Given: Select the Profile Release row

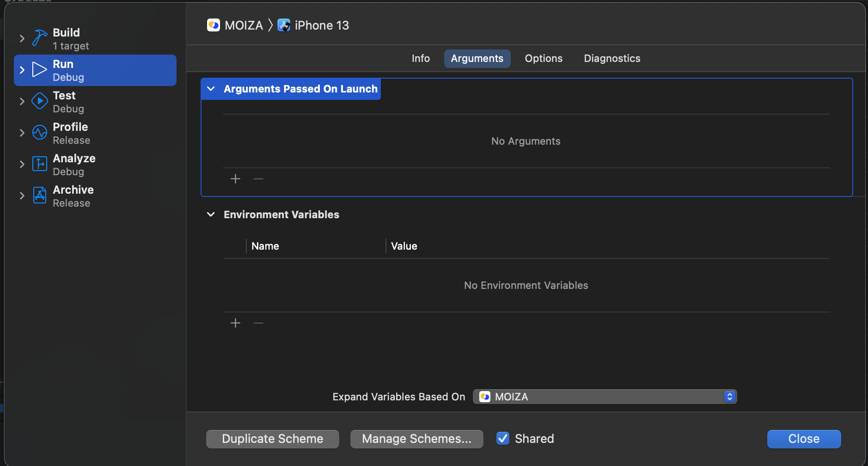Looking at the screenshot, I should 95,133.
